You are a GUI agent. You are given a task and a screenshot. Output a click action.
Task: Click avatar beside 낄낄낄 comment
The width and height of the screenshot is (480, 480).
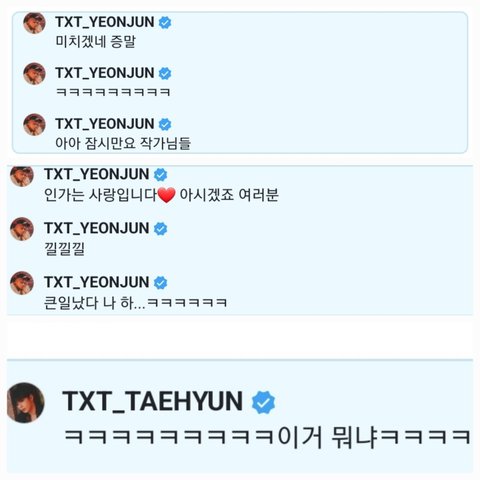click(x=22, y=229)
